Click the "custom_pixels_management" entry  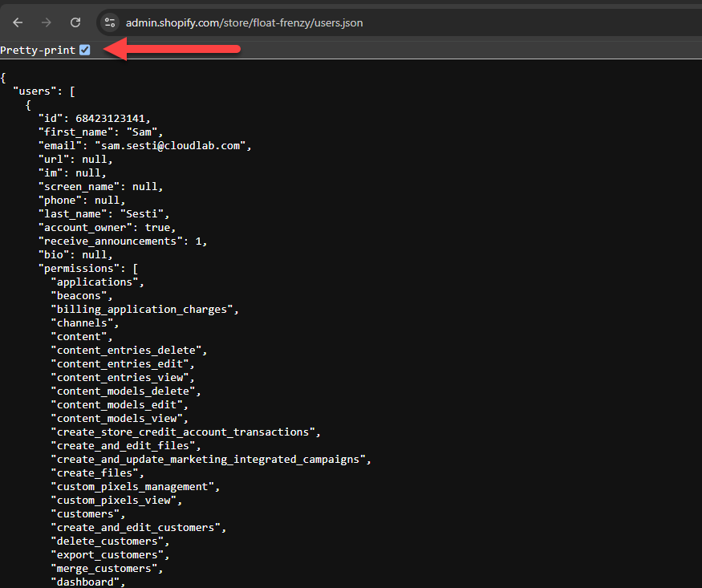[135, 487]
